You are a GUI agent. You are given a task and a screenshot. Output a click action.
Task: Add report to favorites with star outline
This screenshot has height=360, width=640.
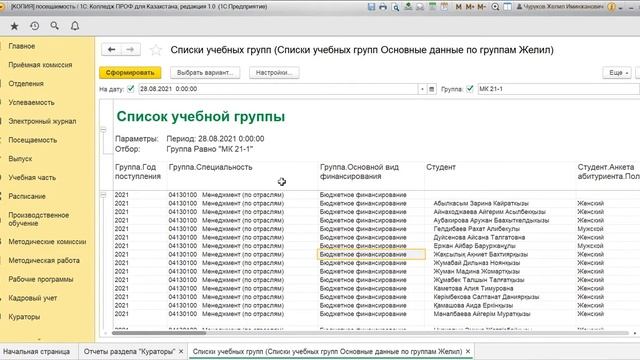click(156, 50)
